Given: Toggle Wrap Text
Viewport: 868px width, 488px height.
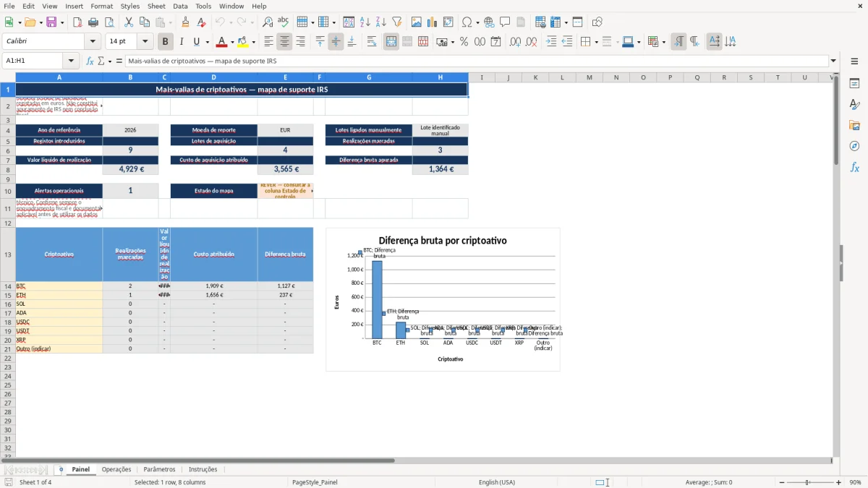Looking at the screenshot, I should click(x=372, y=42).
